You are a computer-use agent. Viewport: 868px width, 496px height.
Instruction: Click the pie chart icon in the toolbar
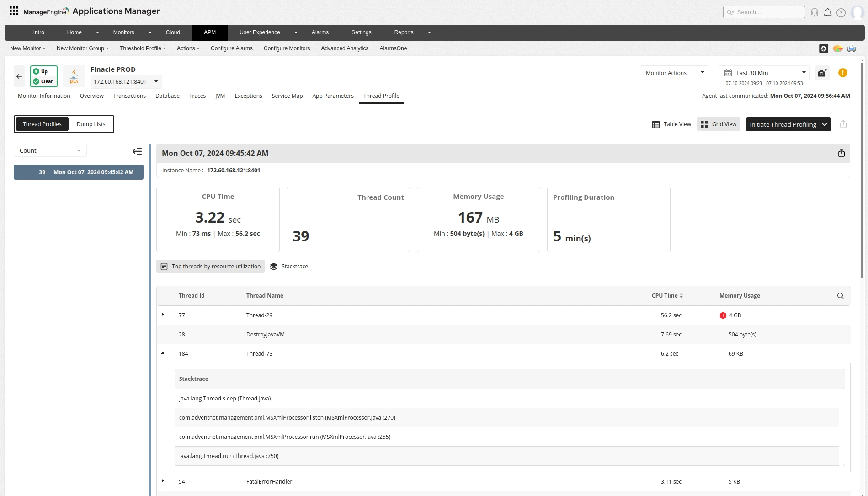(x=837, y=48)
